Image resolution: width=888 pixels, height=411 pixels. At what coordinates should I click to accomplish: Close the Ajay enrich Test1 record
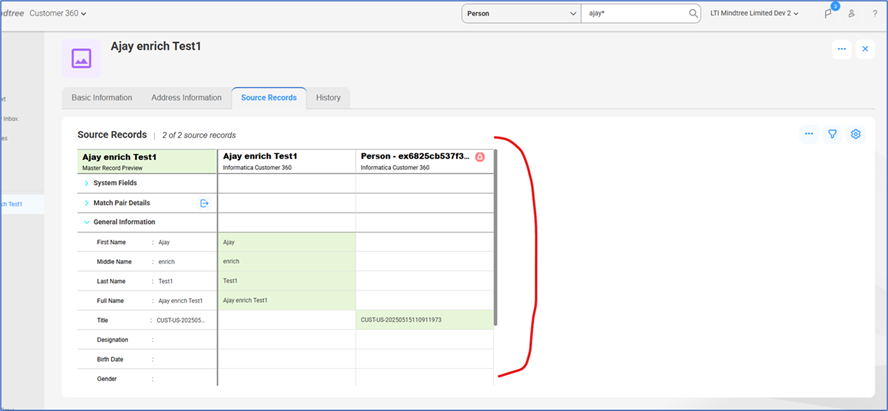click(x=865, y=49)
